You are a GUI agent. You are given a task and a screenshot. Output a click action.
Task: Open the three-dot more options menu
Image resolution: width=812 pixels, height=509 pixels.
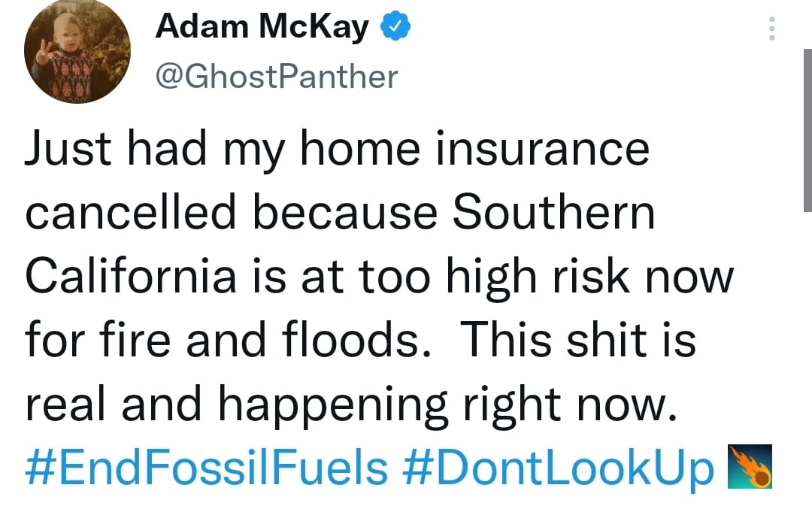(771, 30)
